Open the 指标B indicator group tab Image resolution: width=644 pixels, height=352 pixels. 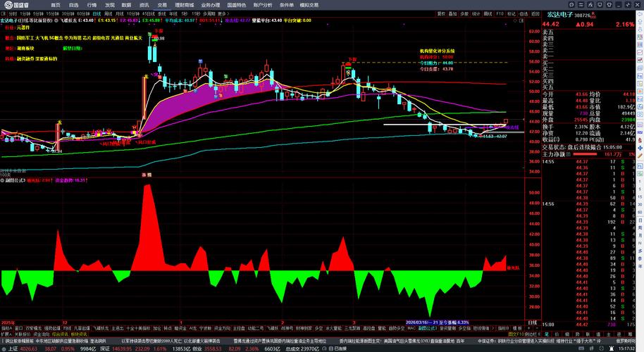[504, 328]
